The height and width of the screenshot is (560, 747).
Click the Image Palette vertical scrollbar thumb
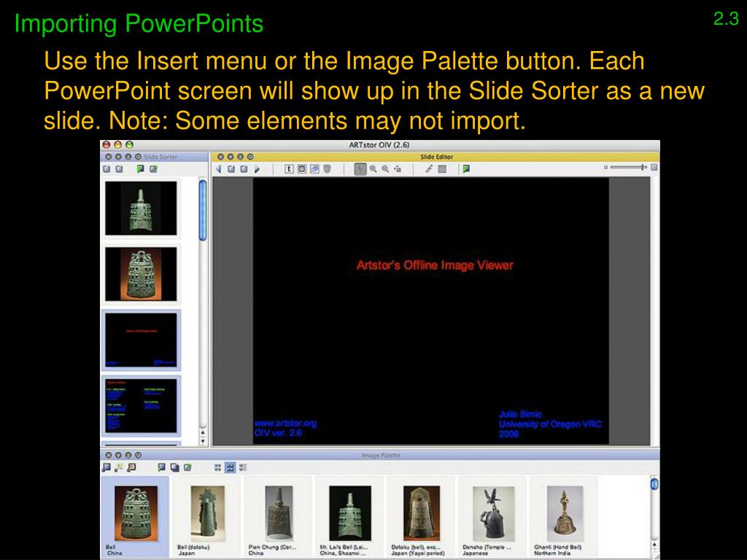point(654,484)
